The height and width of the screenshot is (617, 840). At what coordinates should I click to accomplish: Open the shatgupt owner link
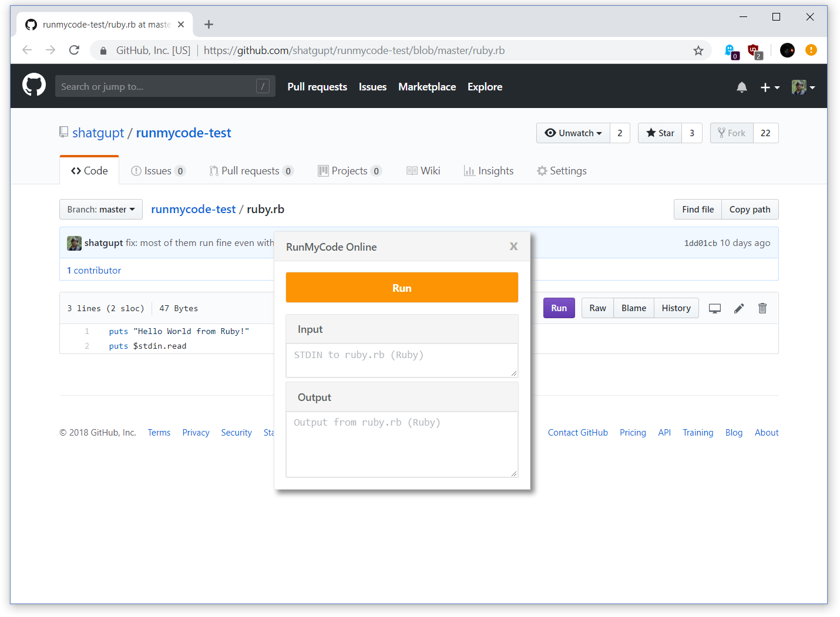click(x=98, y=133)
